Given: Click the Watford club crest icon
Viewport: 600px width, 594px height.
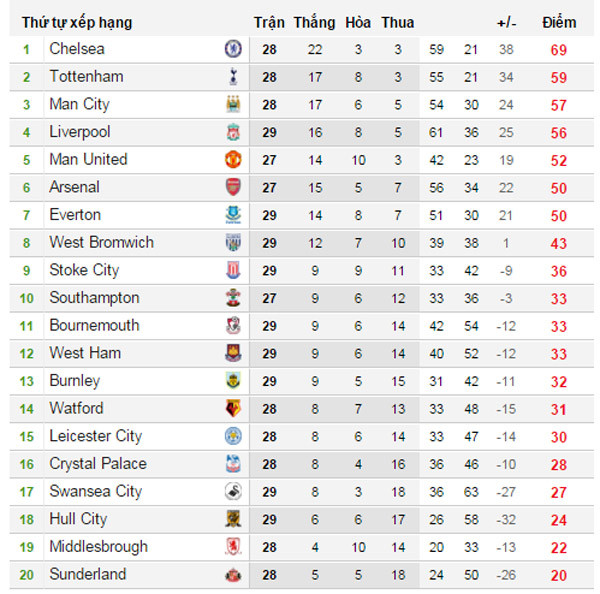Looking at the screenshot, I should pos(233,408).
